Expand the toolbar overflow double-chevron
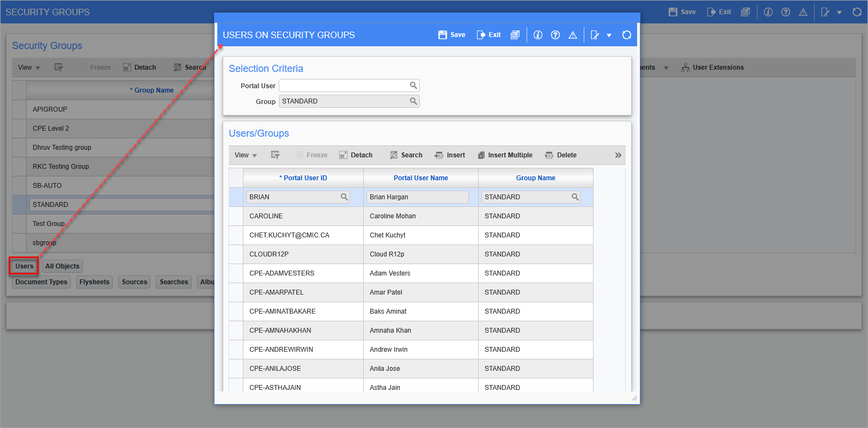Viewport: 868px width, 428px height. (x=618, y=155)
